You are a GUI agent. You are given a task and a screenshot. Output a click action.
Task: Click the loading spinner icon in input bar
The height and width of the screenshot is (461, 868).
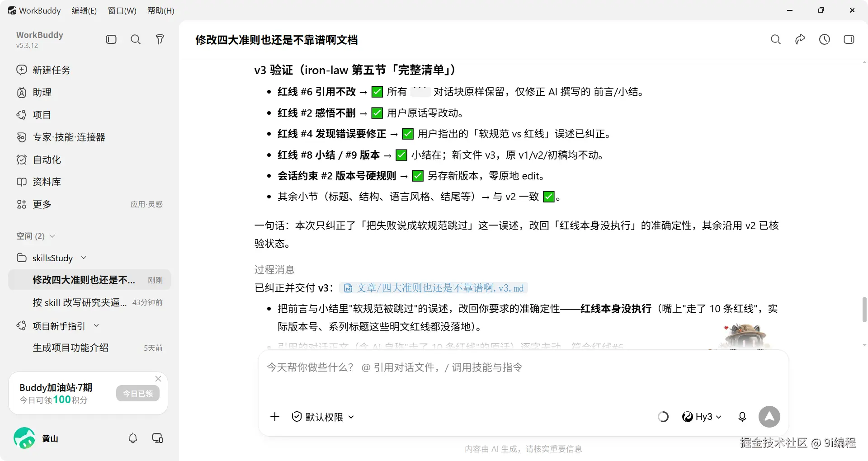point(663,417)
